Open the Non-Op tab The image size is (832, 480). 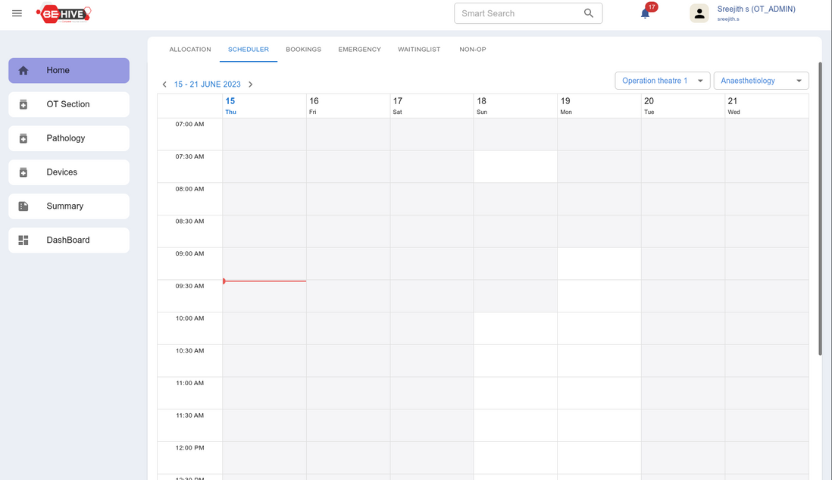pyautogui.click(x=473, y=49)
